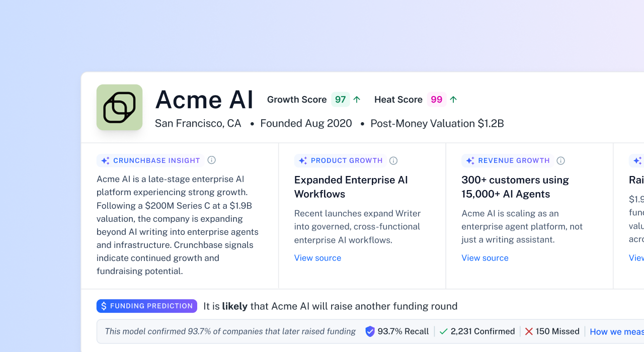Click the Crunchbase Insight label
Image resolution: width=644 pixels, height=352 pixels.
156,160
